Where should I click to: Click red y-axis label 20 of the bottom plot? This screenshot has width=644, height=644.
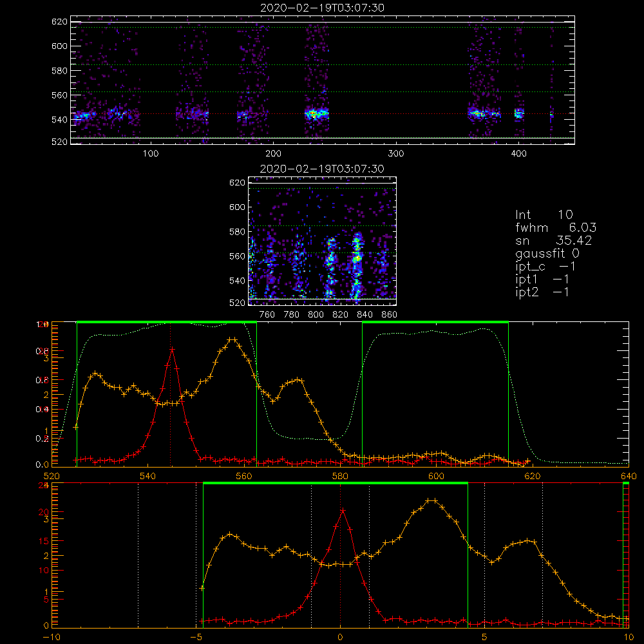click(44, 512)
